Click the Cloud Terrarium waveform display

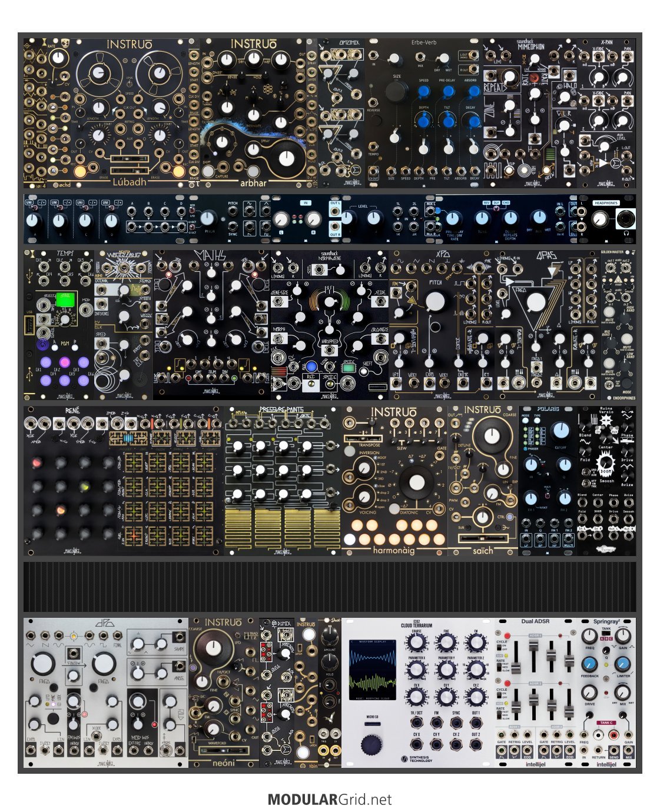[372, 670]
